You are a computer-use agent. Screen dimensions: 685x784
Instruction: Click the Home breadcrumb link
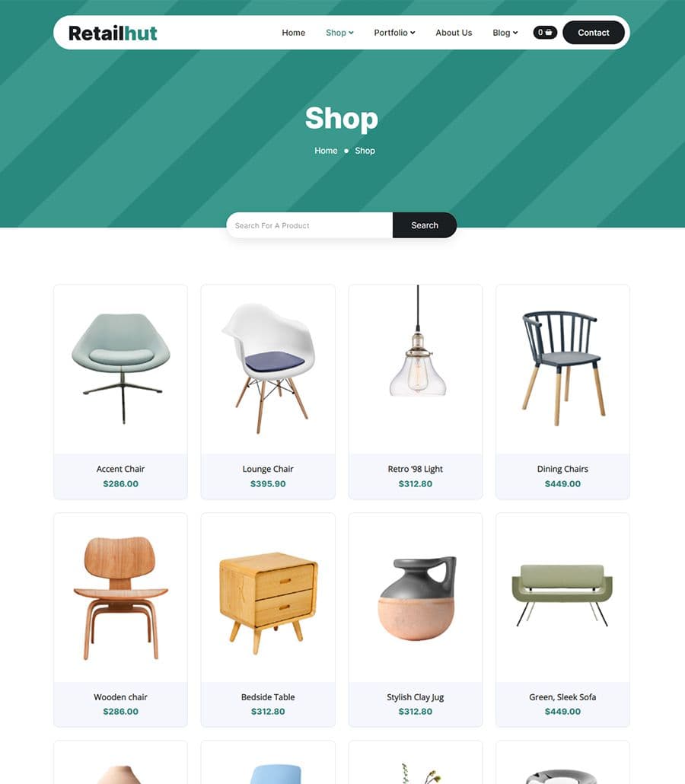(326, 151)
